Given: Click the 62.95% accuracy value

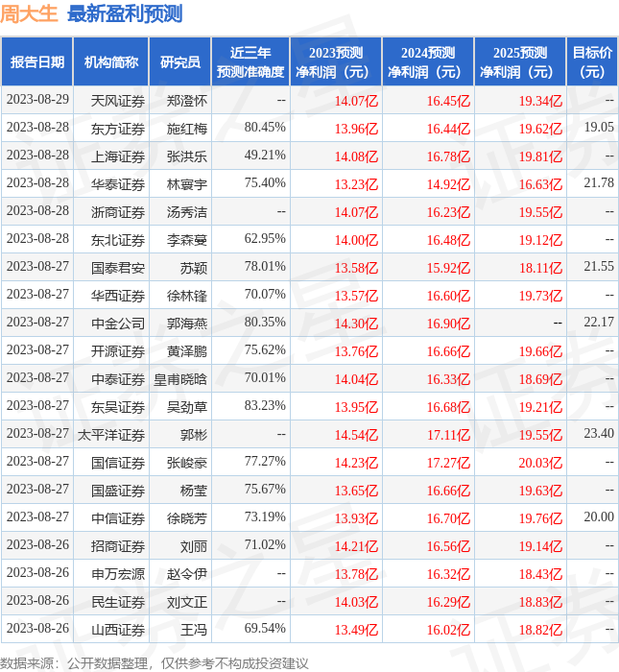Looking at the screenshot, I should click(265, 239).
